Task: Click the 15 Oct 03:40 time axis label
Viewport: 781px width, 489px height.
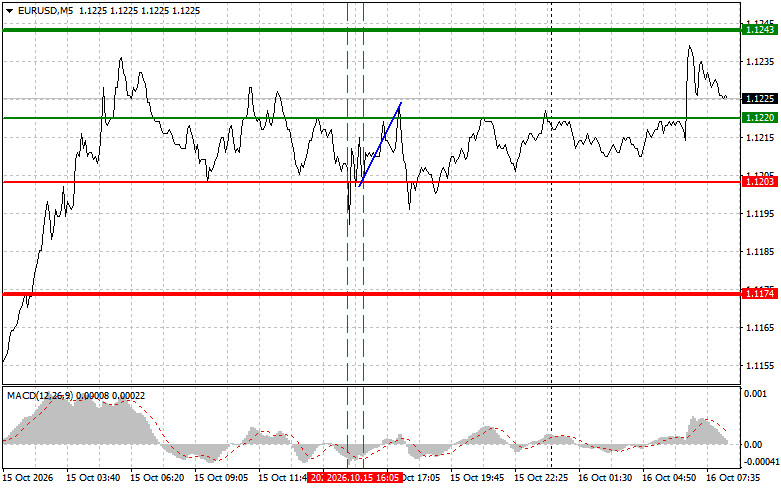Action: (93, 478)
